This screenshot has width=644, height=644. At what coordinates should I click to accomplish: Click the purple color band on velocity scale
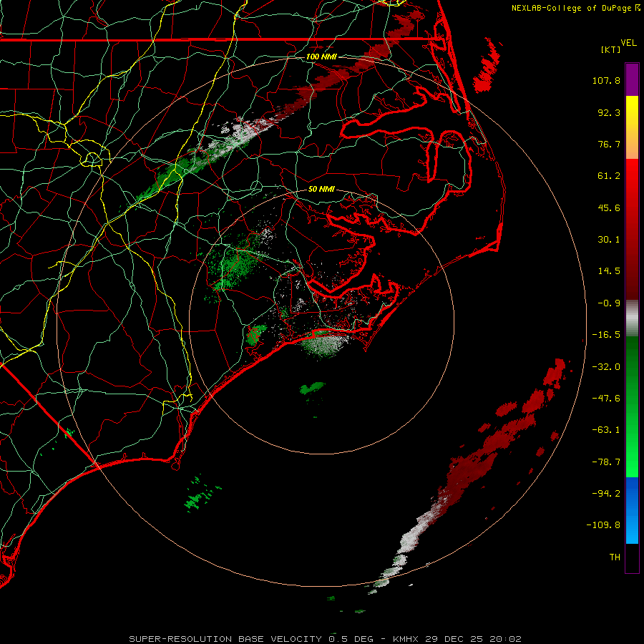[x=632, y=79]
